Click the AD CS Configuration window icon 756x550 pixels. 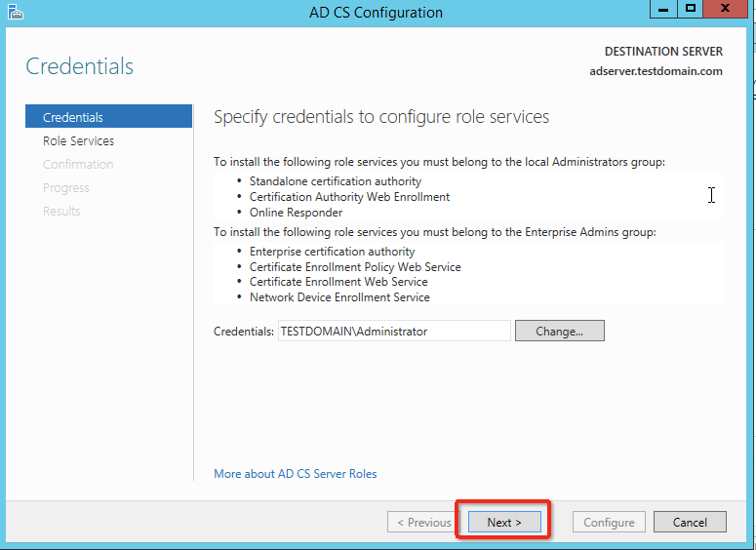[14, 13]
